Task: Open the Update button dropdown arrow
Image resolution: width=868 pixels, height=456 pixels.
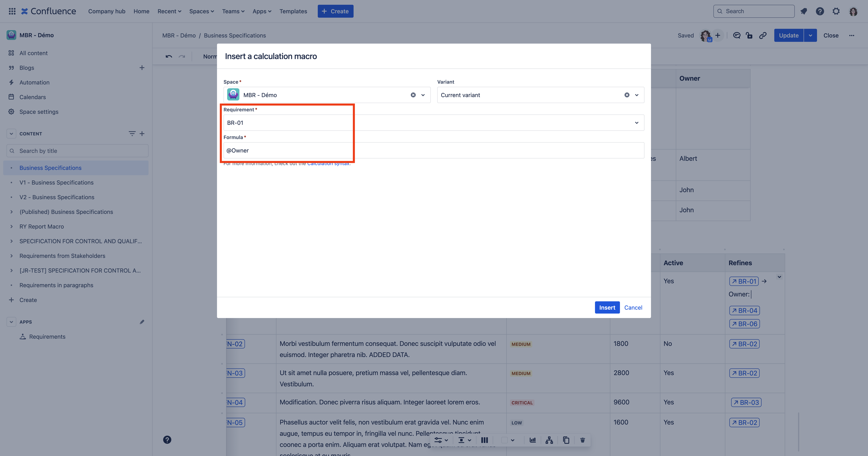Action: 810,35
